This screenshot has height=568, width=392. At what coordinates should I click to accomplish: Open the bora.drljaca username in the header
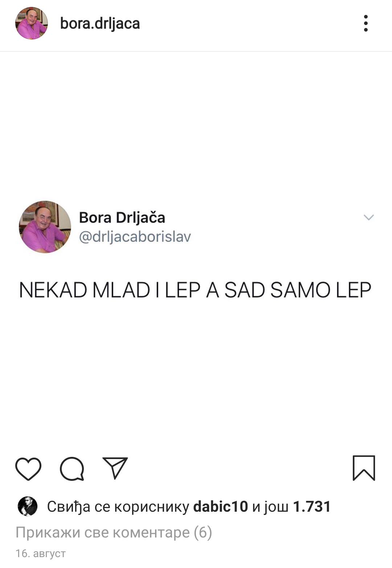100,24
